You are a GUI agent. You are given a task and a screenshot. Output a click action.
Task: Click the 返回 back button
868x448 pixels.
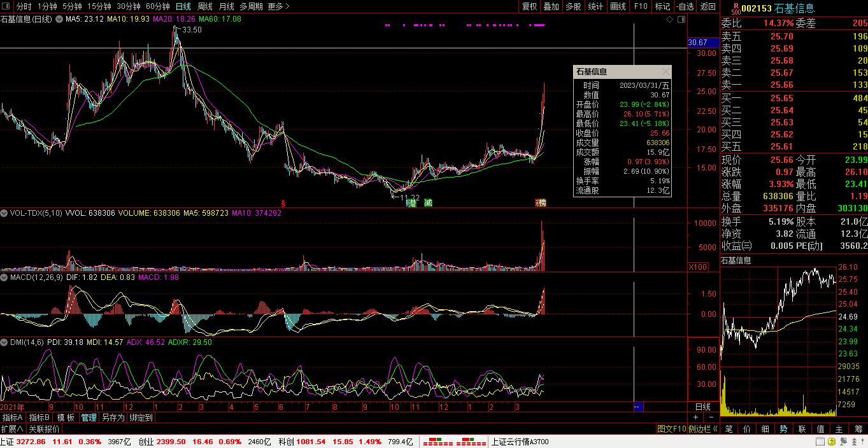click(x=708, y=6)
